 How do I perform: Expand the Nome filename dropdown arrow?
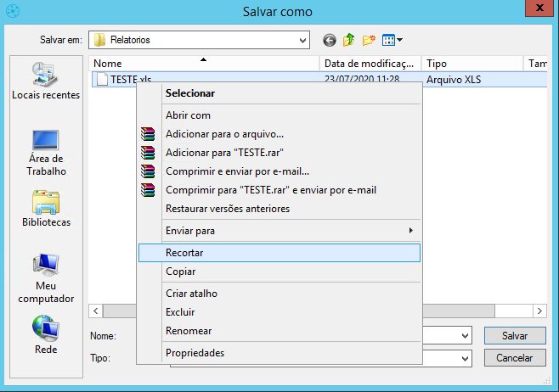(465, 336)
